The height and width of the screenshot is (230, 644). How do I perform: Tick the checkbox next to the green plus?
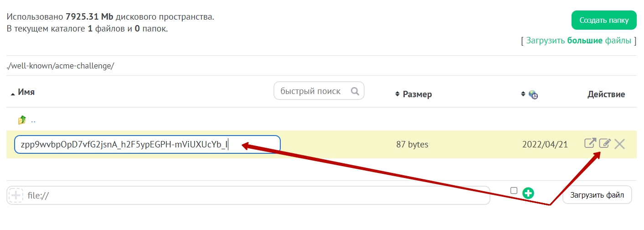click(514, 191)
